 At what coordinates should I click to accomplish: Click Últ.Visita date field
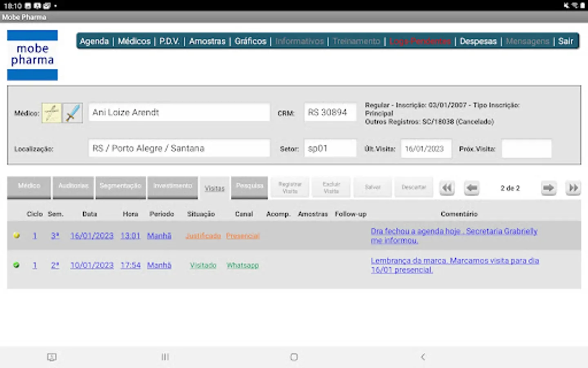coord(426,149)
